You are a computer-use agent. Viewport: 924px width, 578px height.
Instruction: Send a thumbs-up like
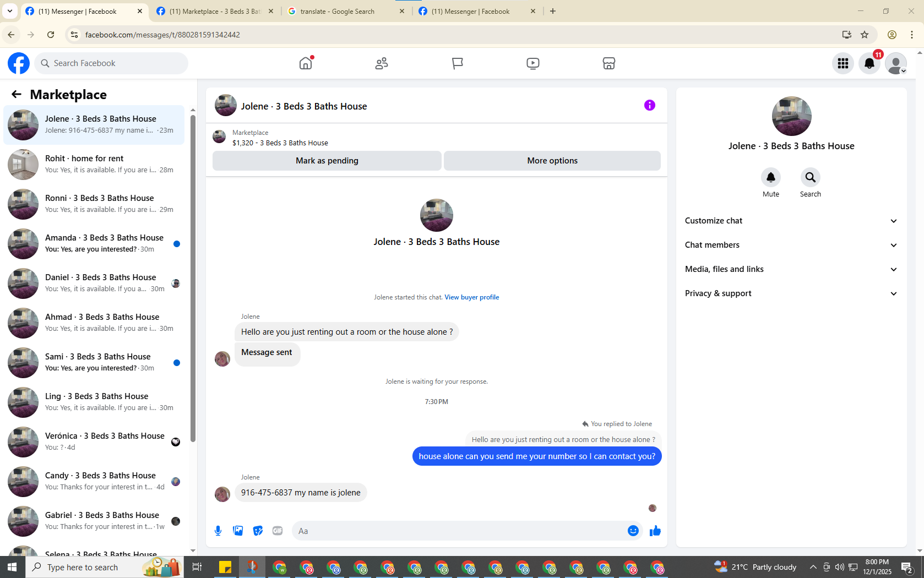[x=655, y=531]
